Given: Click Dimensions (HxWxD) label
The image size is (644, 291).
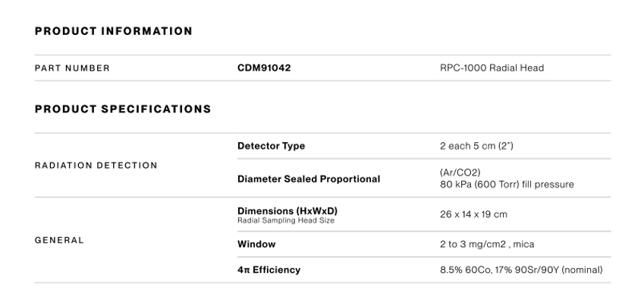Looking at the screenshot, I should (287, 210).
